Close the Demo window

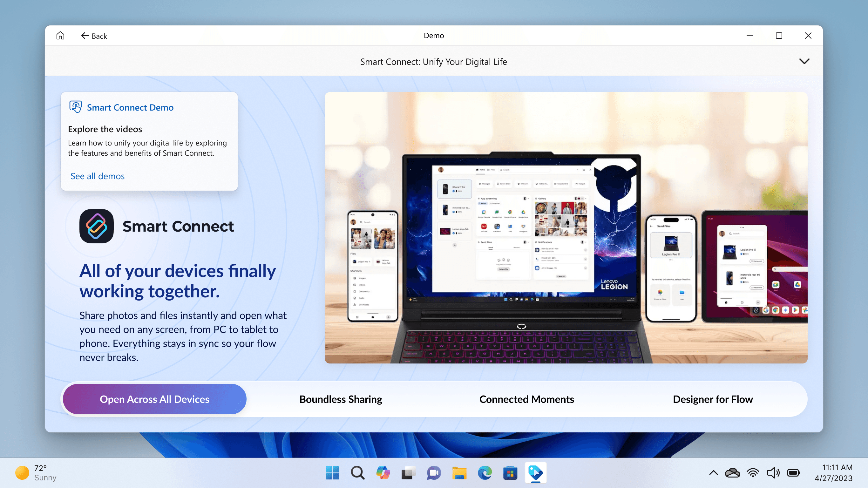pos(808,35)
